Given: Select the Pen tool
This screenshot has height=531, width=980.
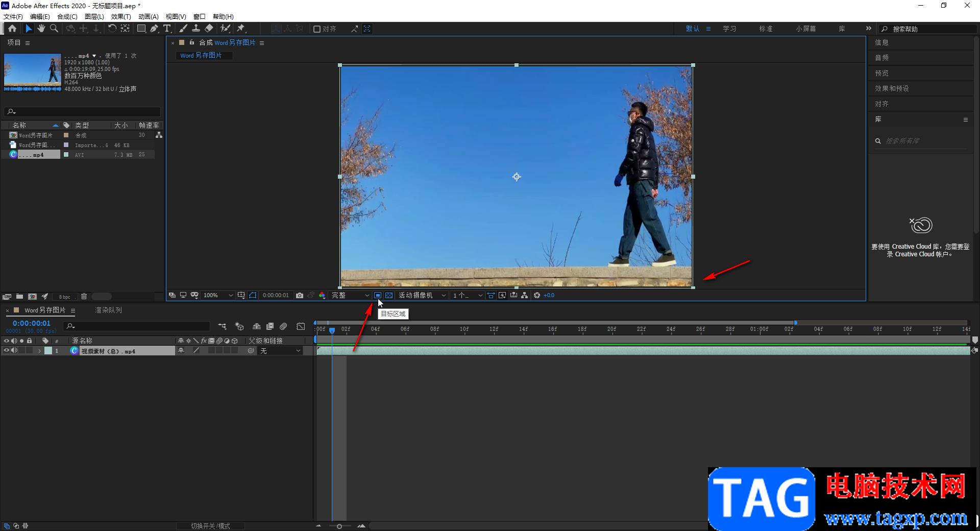Looking at the screenshot, I should tap(154, 29).
